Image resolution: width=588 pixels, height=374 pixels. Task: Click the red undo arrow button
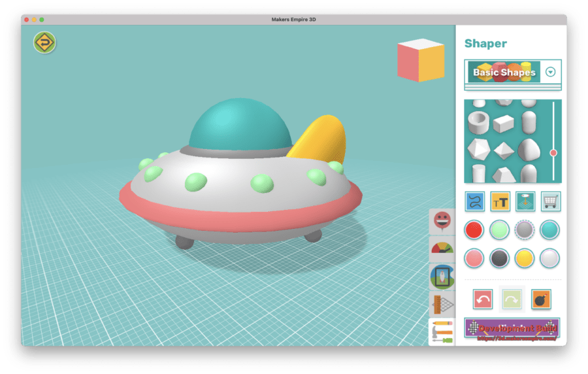pyautogui.click(x=483, y=299)
